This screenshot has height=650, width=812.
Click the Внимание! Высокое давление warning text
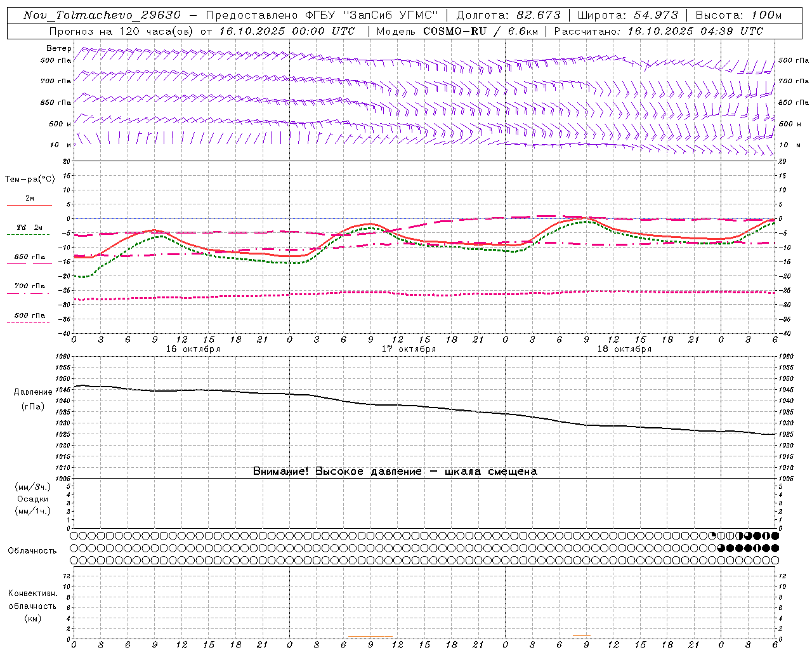(x=395, y=471)
